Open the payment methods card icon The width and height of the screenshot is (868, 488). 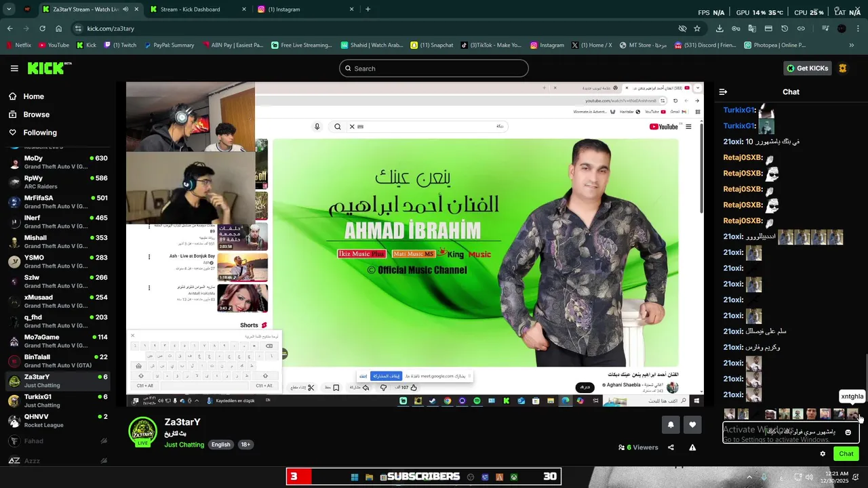[x=768, y=28]
